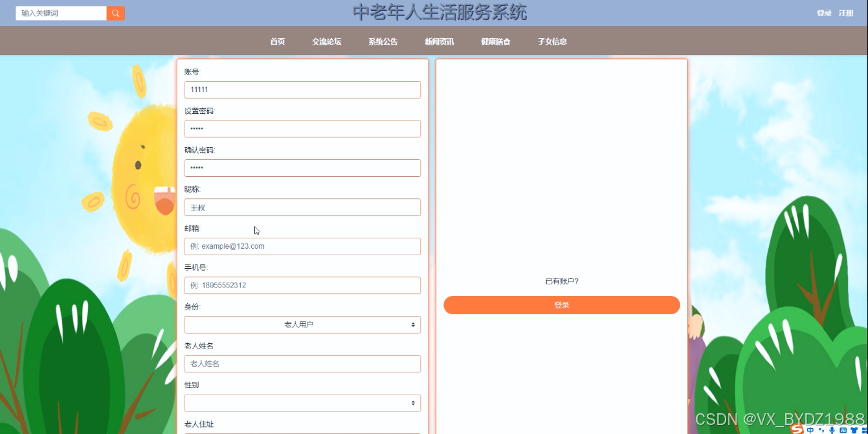The width and height of the screenshot is (868, 434).
Task: Click the IME microphone voice input icon
Action: point(832,430)
